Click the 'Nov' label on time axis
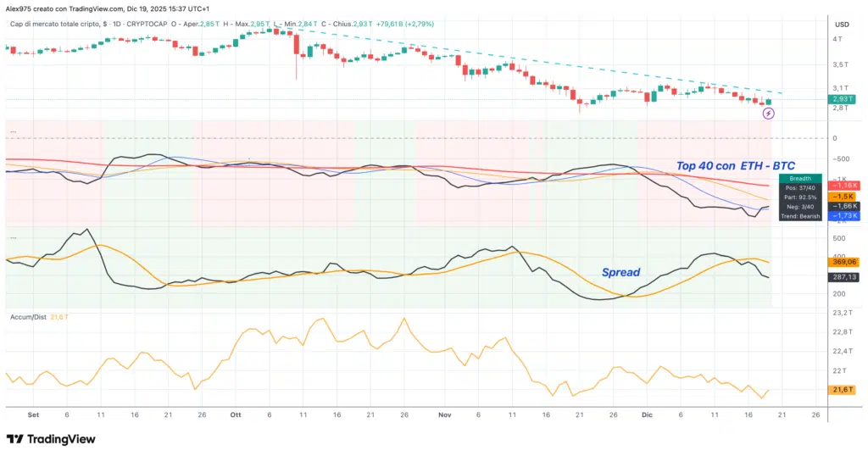Viewport: 868px width, 456px height. click(446, 415)
